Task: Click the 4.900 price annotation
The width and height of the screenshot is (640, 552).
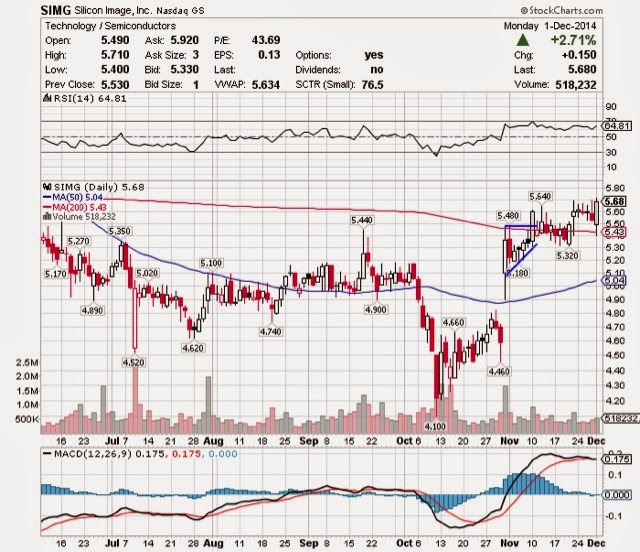Action: point(376,309)
